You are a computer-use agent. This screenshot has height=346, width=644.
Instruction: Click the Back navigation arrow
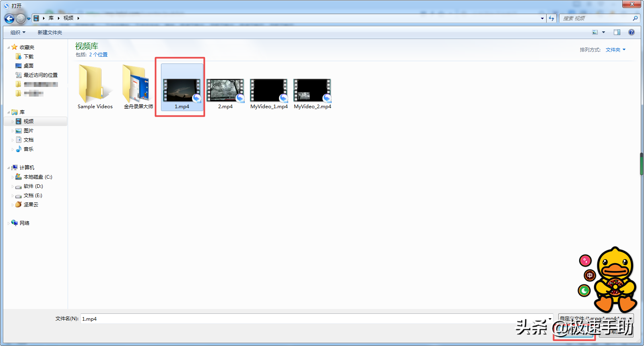tap(9, 19)
